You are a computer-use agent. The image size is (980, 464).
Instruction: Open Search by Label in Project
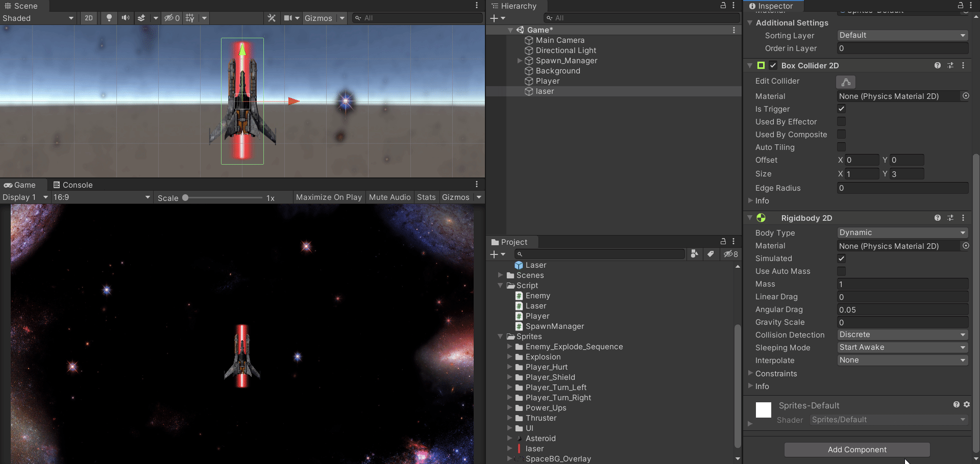(710, 254)
